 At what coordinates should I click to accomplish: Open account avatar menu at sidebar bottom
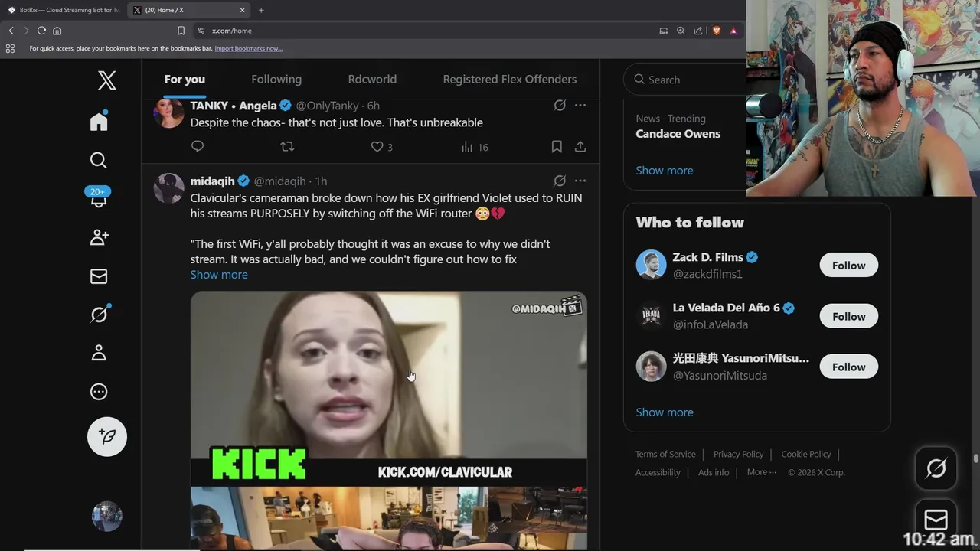[x=106, y=517]
